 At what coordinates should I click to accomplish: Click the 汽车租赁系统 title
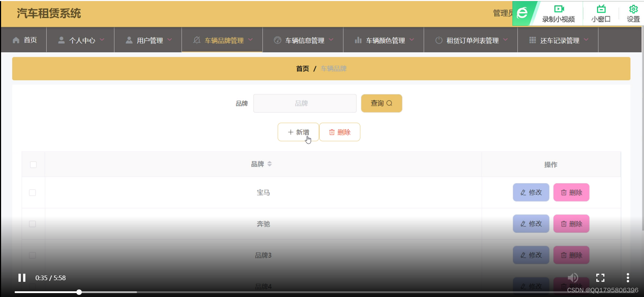tap(49, 13)
